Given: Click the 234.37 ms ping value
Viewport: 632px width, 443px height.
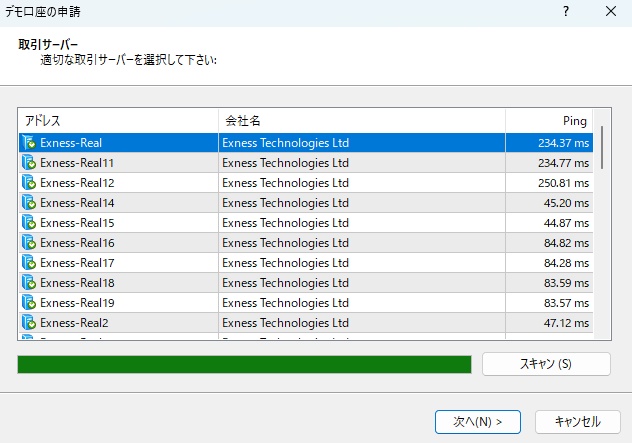Looking at the screenshot, I should [x=563, y=143].
